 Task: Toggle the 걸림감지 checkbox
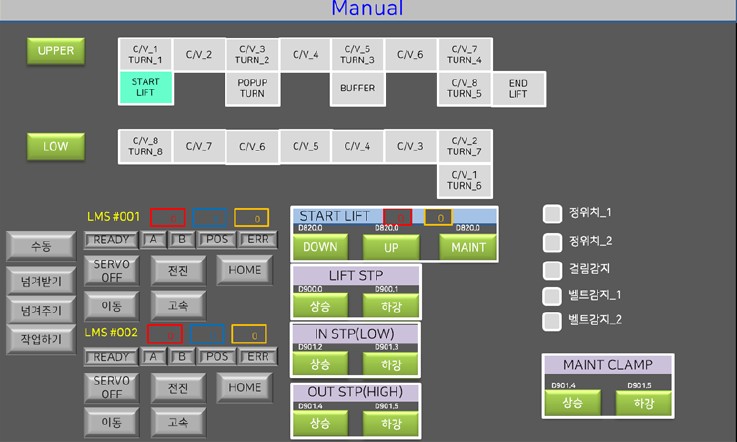pyautogui.click(x=552, y=270)
